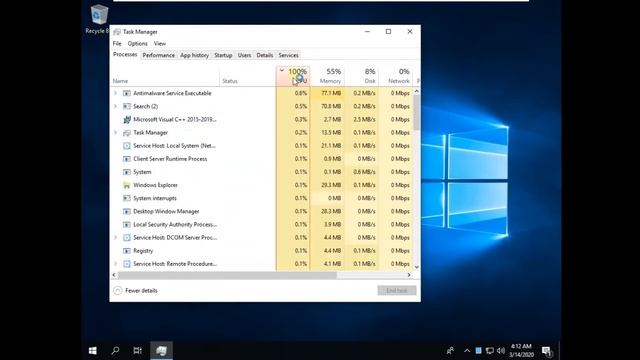Click the System interrupts process icon
The image size is (640, 360).
[x=127, y=198]
